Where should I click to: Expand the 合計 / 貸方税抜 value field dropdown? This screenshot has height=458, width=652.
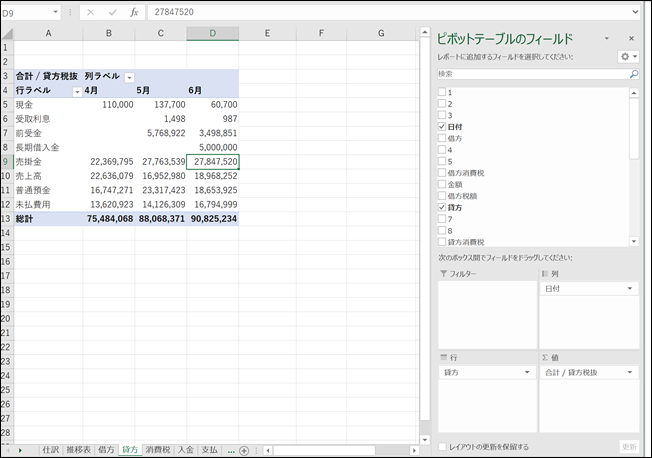tap(630, 372)
